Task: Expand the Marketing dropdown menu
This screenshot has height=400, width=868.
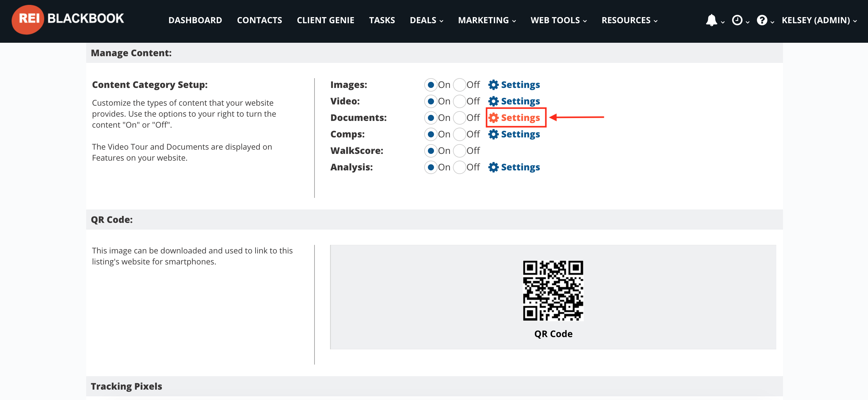Action: point(487,20)
